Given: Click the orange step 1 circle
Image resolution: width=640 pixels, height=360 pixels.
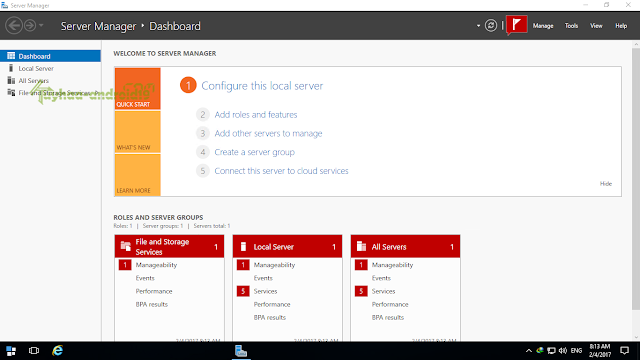Looking at the screenshot, I should click(188, 85).
